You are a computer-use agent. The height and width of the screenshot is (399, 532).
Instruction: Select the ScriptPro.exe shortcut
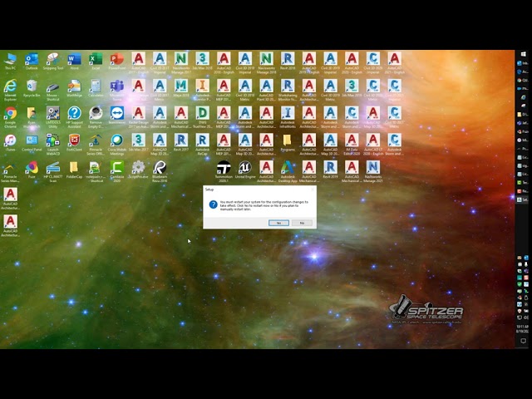(x=139, y=170)
